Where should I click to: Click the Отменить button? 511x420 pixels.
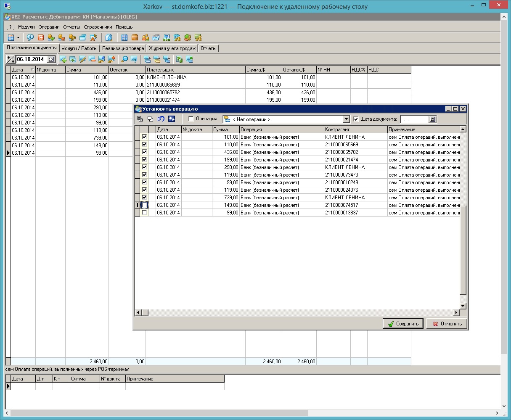[x=447, y=324]
